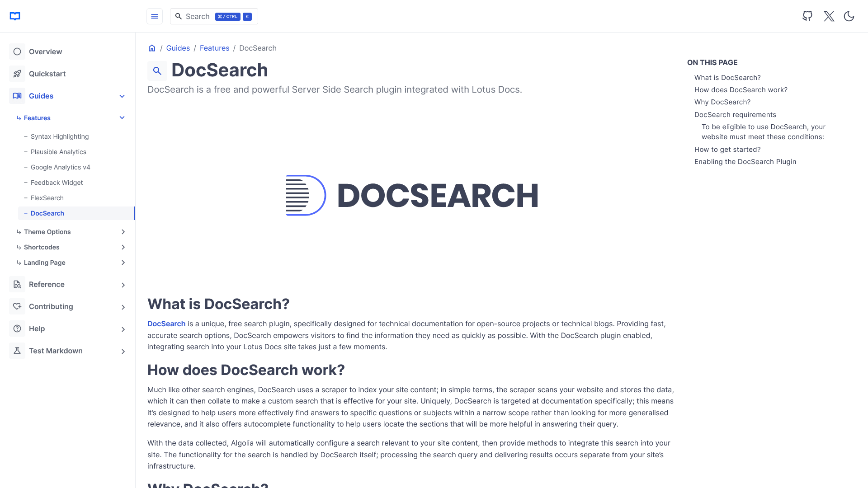Expand the Landing Page section
868x488 pixels.
[123, 262]
